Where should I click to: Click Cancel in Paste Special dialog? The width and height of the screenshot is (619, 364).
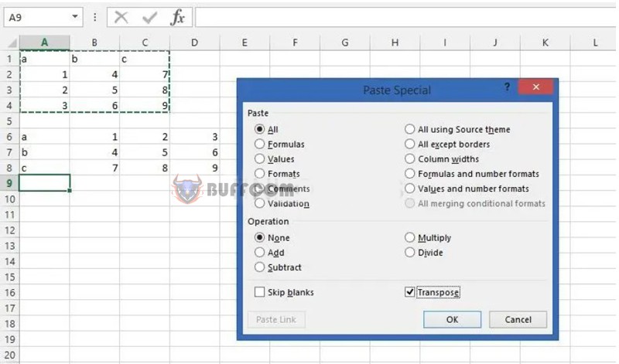click(x=518, y=319)
